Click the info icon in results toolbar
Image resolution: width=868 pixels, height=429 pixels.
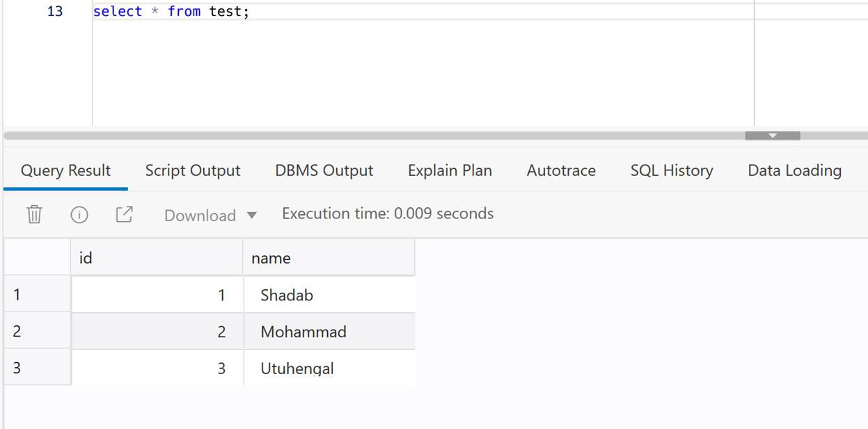(x=79, y=215)
